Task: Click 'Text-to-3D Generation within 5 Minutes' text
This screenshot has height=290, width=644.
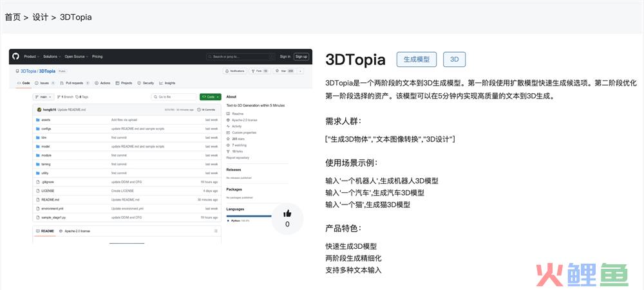Action: pyautogui.click(x=256, y=105)
